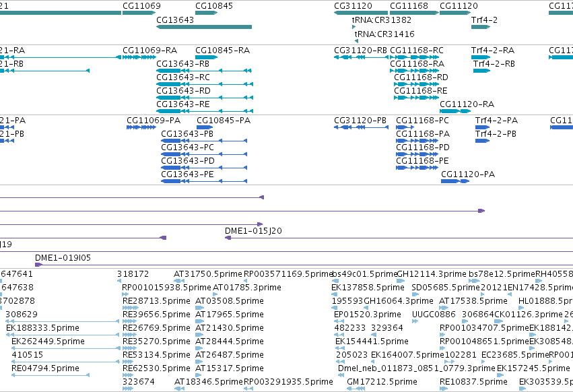Select EST RE10837.5prime
This screenshot has height=392, width=573.
[444, 389]
